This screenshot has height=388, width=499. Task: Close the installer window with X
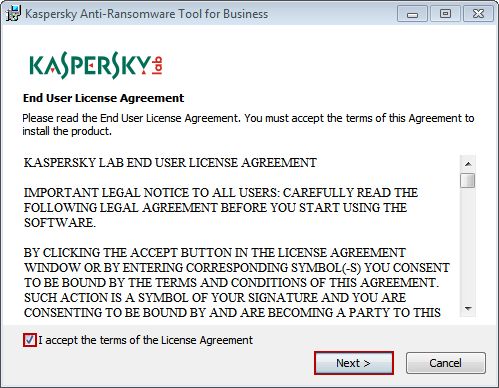478,14
